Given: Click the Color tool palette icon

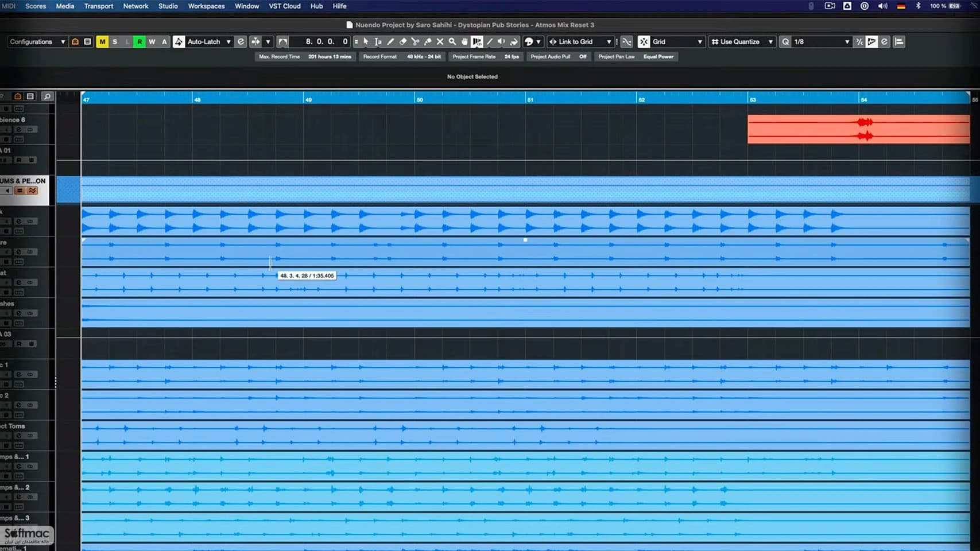Looking at the screenshot, I should [x=529, y=42].
